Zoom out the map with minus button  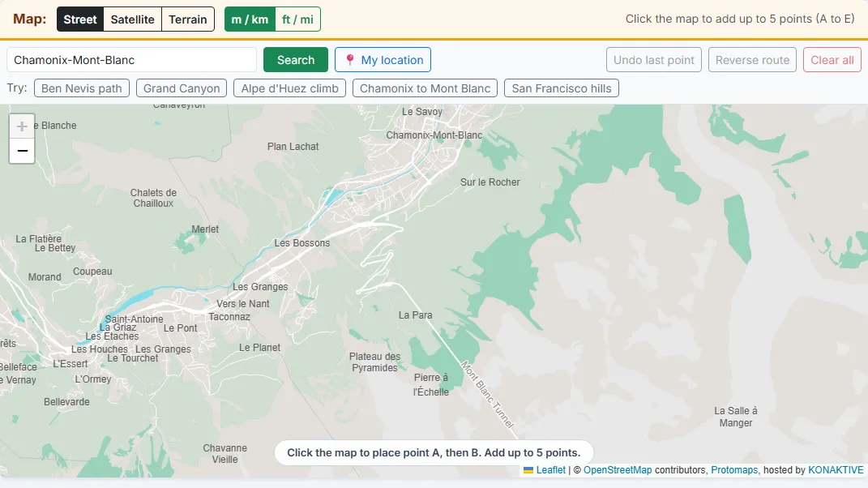click(x=22, y=151)
